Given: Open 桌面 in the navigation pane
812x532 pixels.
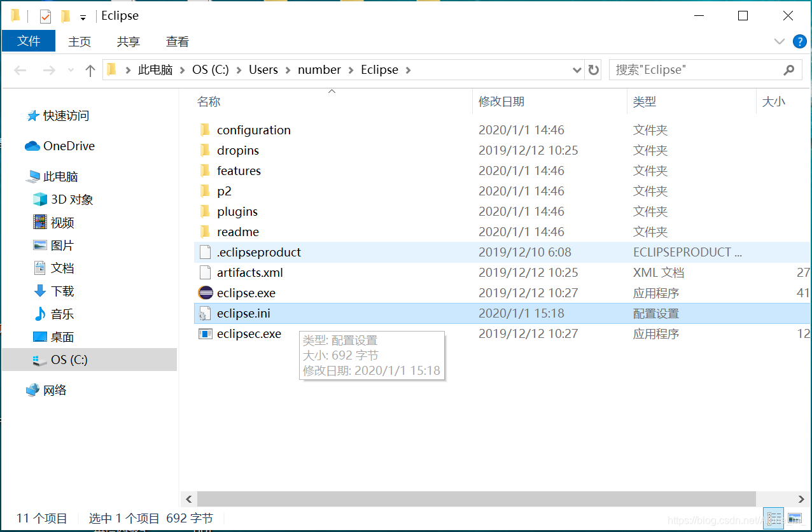Looking at the screenshot, I should pos(62,337).
